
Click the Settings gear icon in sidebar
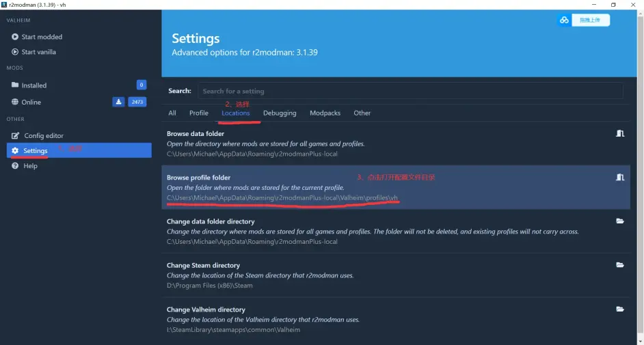(x=15, y=150)
